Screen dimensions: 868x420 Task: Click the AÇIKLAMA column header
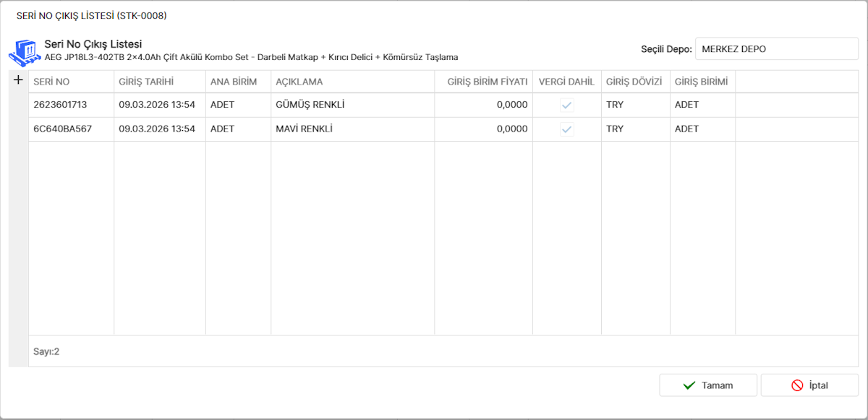[352, 82]
